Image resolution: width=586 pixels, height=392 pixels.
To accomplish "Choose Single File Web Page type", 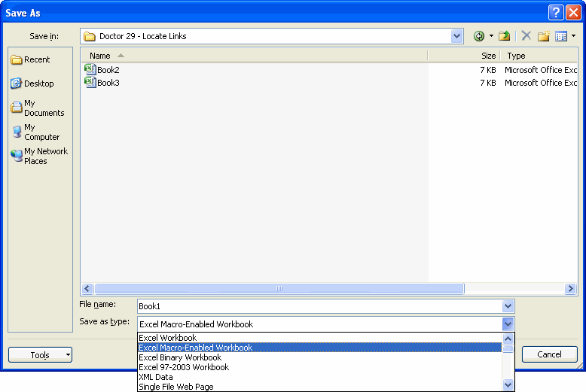I will [319, 387].
